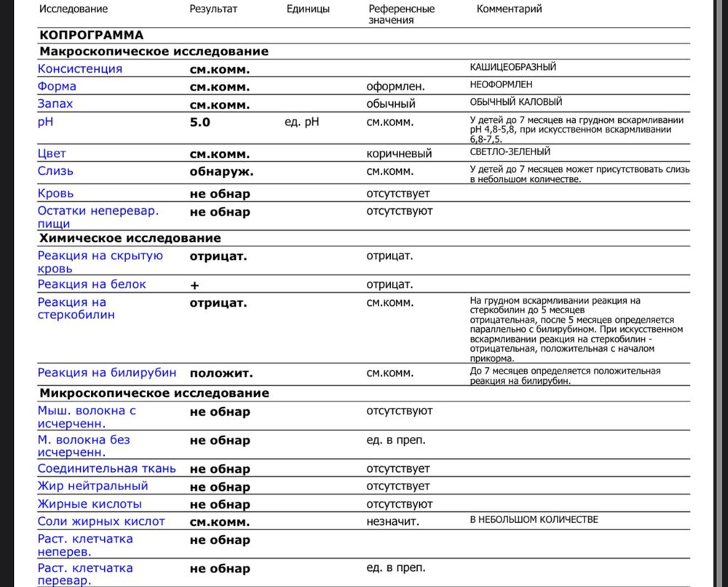Click the Раст. клетчатка неперев. link
728x587 pixels.
coord(85,545)
